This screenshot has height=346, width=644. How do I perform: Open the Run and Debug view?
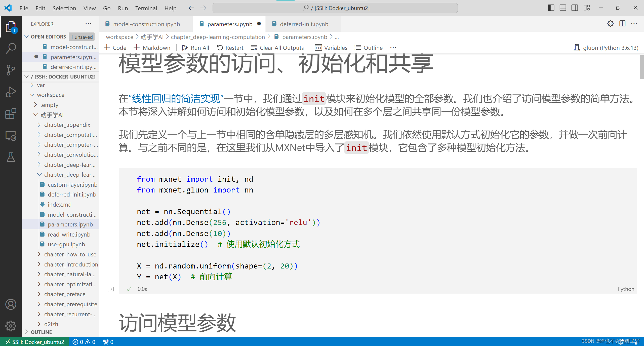click(x=11, y=92)
